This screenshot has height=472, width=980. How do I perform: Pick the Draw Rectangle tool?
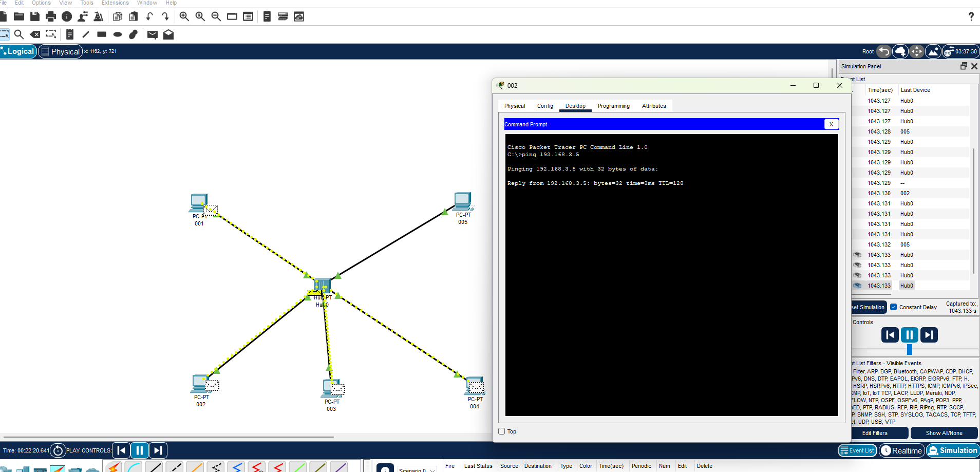102,34
